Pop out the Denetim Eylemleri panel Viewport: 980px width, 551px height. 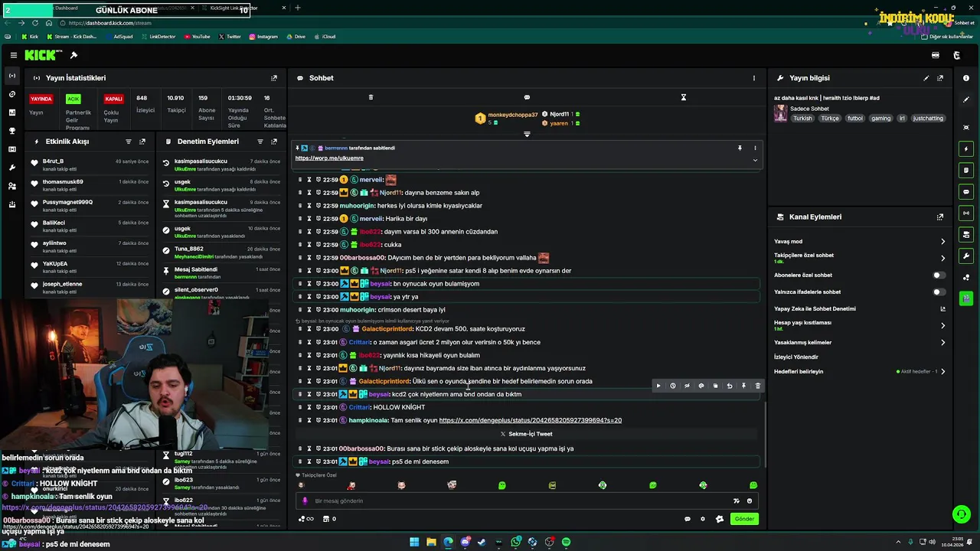(274, 142)
